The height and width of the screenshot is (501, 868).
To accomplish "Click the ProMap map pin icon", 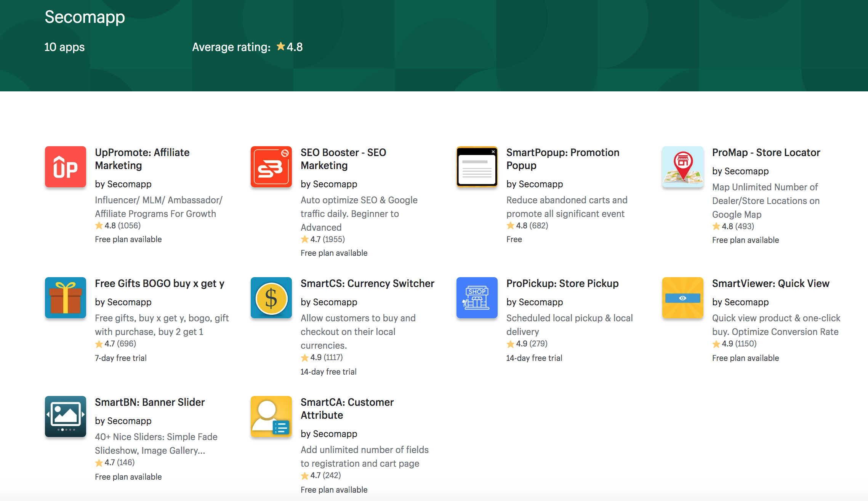I will 683,167.
